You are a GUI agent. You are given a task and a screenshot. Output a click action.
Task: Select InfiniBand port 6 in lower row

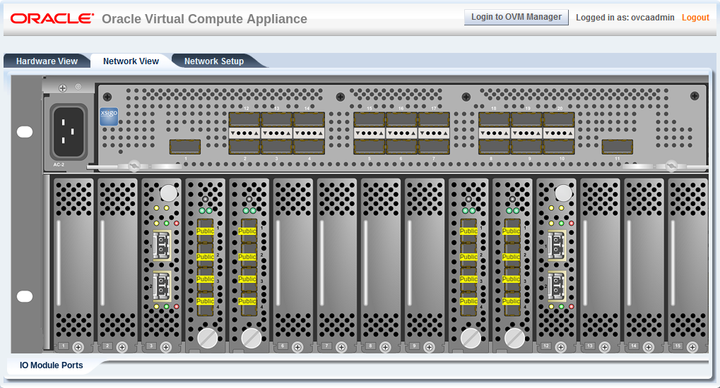coord(402,147)
